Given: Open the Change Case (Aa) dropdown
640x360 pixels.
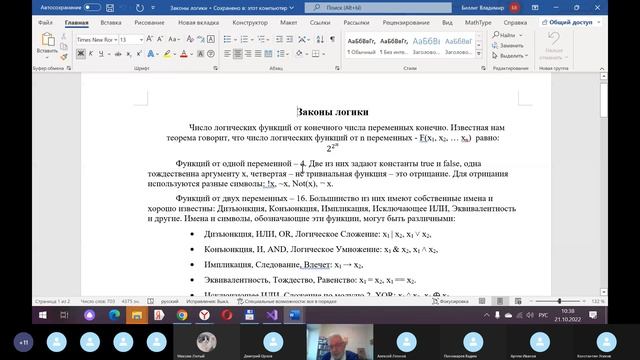Looking at the screenshot, I should coord(174,39).
